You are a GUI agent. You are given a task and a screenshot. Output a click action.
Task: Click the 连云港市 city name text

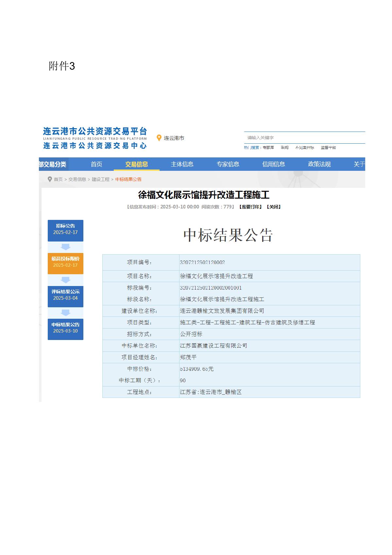174,138
